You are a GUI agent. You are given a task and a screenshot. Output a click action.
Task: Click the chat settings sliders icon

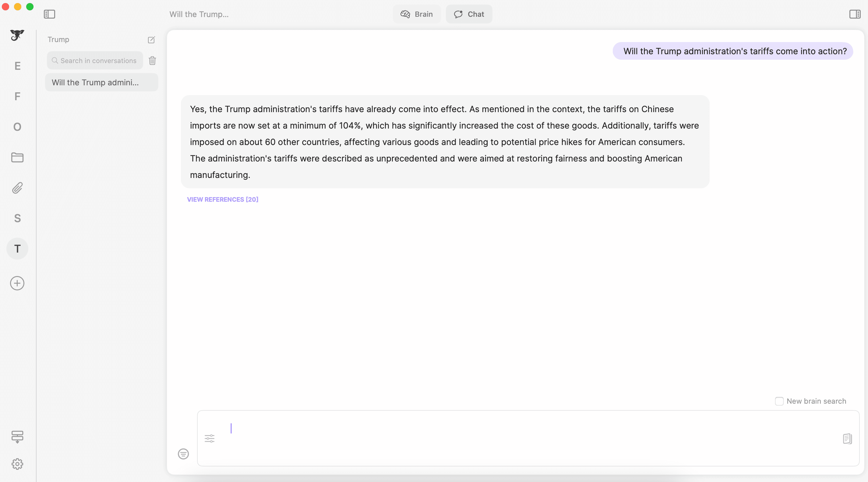(209, 438)
